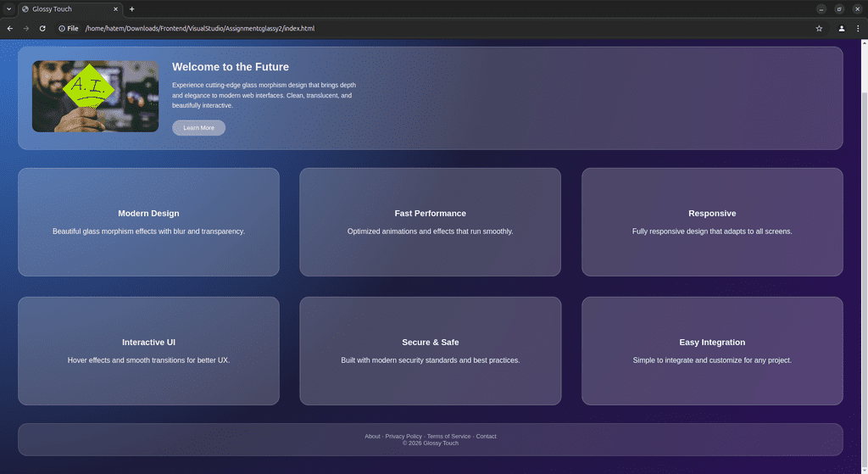Click the A.I. sticky note hero image

[x=95, y=96]
